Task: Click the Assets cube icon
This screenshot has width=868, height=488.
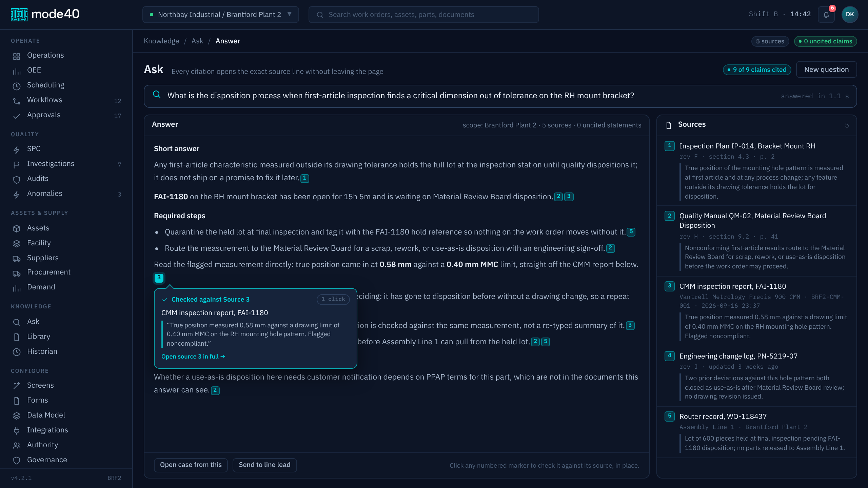Action: (16, 229)
